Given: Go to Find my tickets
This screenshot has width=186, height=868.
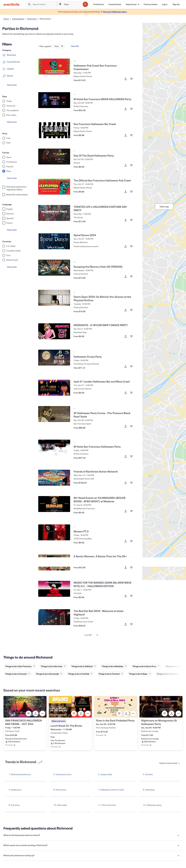Looking at the screenshot, I should point(151,4).
